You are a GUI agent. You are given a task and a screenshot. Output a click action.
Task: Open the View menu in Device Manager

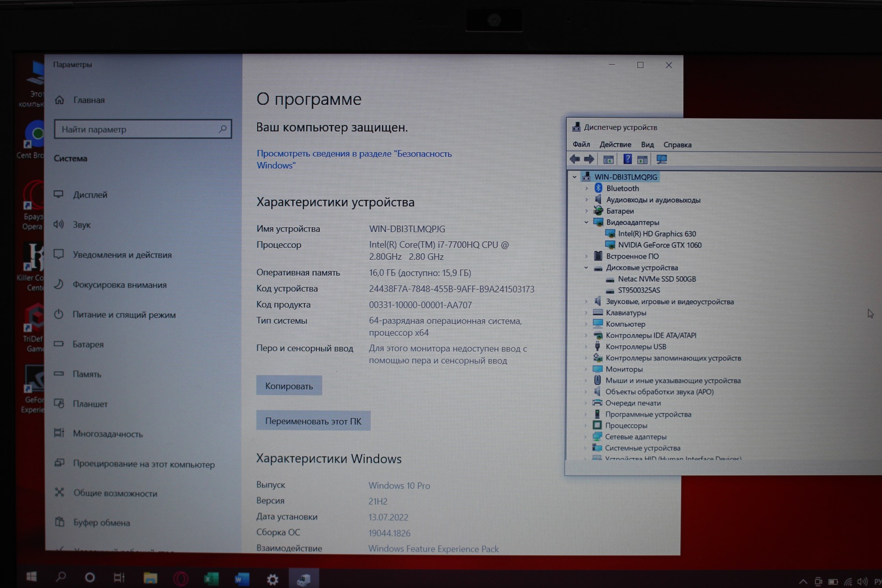coord(647,145)
